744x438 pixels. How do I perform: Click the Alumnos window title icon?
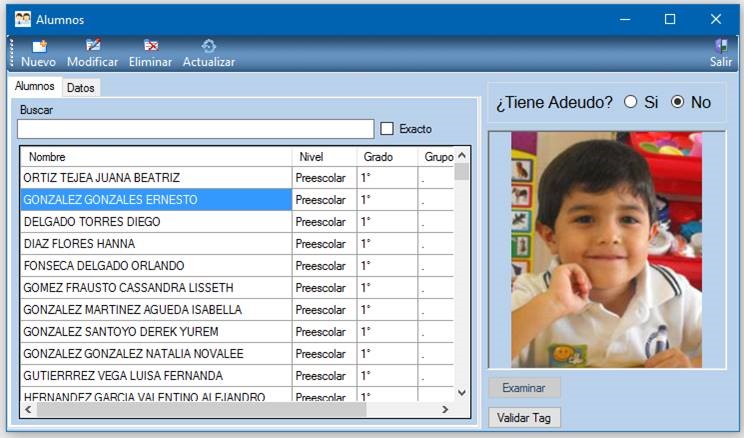22,19
